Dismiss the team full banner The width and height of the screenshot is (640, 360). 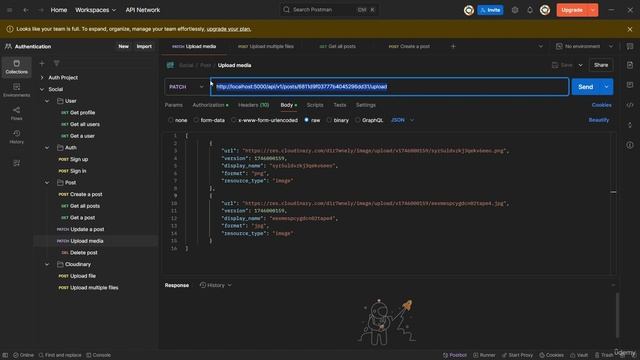click(x=630, y=29)
